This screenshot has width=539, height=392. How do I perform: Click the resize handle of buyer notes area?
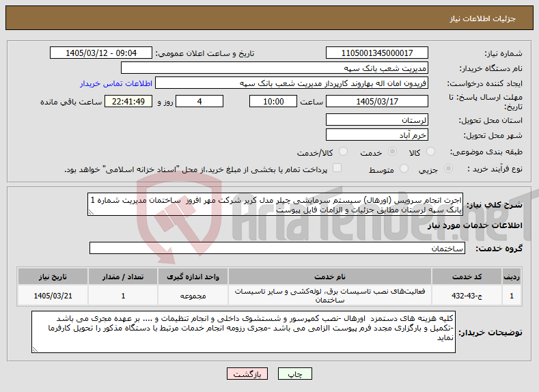coord(35,350)
